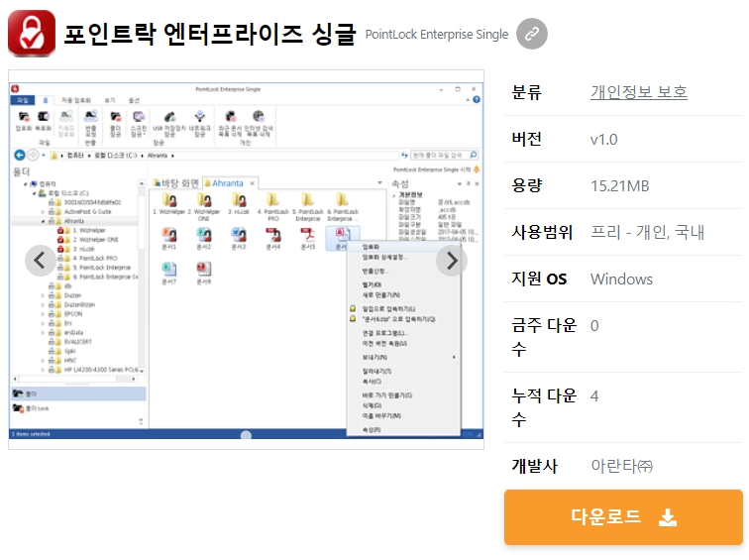
Task: Show the next screenshot with the right arrow
Action: 452,261
